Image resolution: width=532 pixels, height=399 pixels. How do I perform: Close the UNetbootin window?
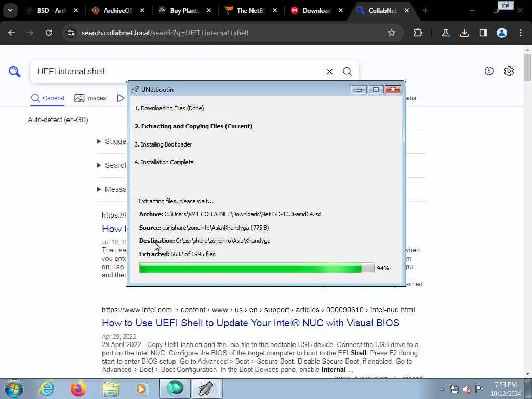coord(393,89)
